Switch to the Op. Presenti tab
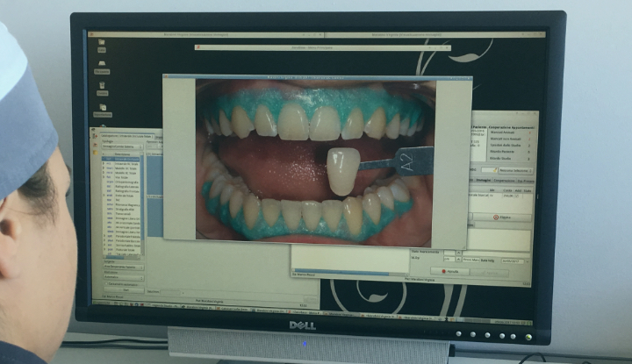 click(526, 182)
